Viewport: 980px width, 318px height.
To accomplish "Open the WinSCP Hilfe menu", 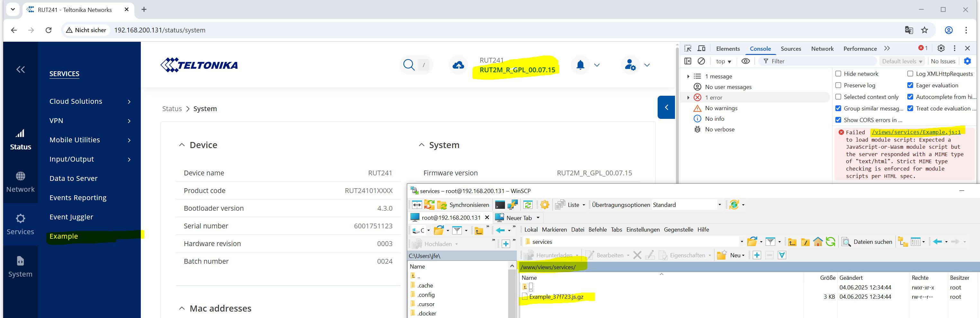I will (703, 230).
